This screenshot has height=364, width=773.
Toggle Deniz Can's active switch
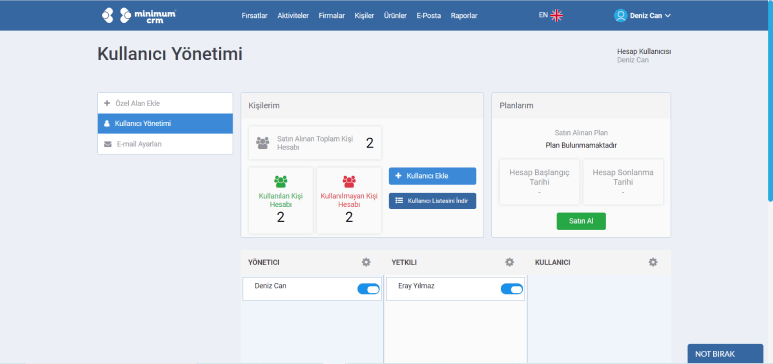368,289
